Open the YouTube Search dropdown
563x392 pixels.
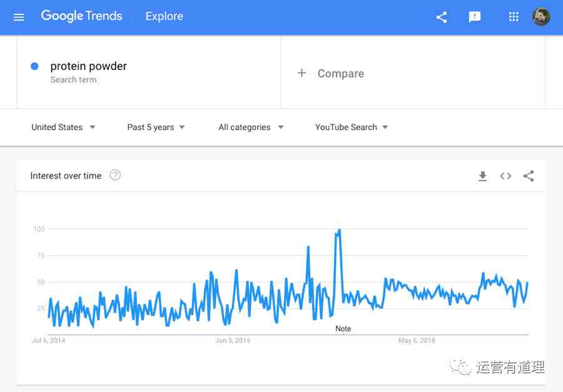352,127
